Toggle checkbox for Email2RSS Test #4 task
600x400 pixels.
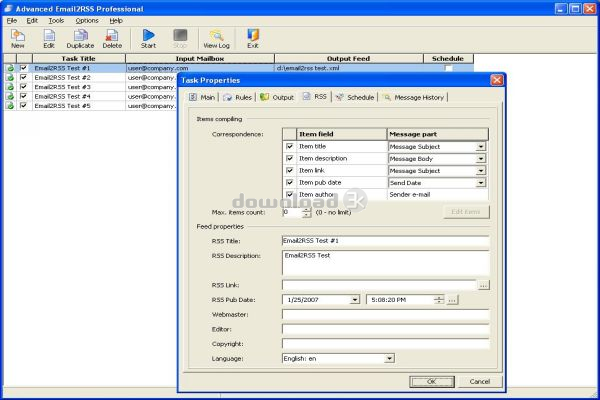pyautogui.click(x=23, y=96)
